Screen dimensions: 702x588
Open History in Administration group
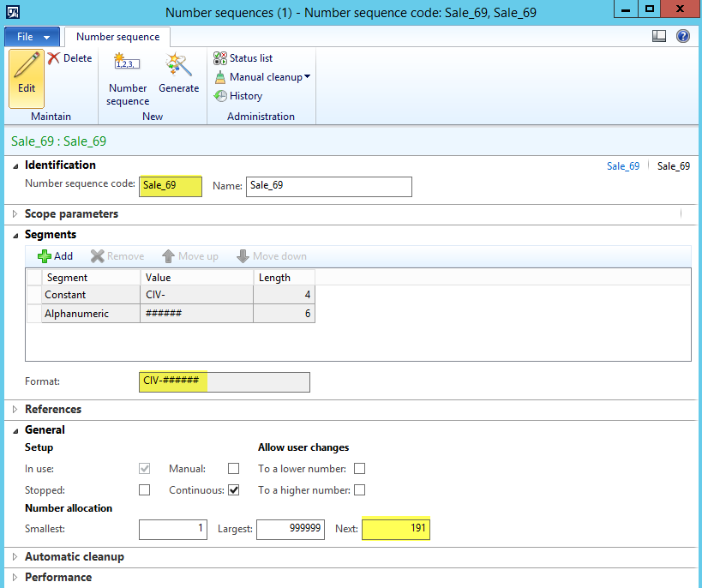tap(238, 96)
